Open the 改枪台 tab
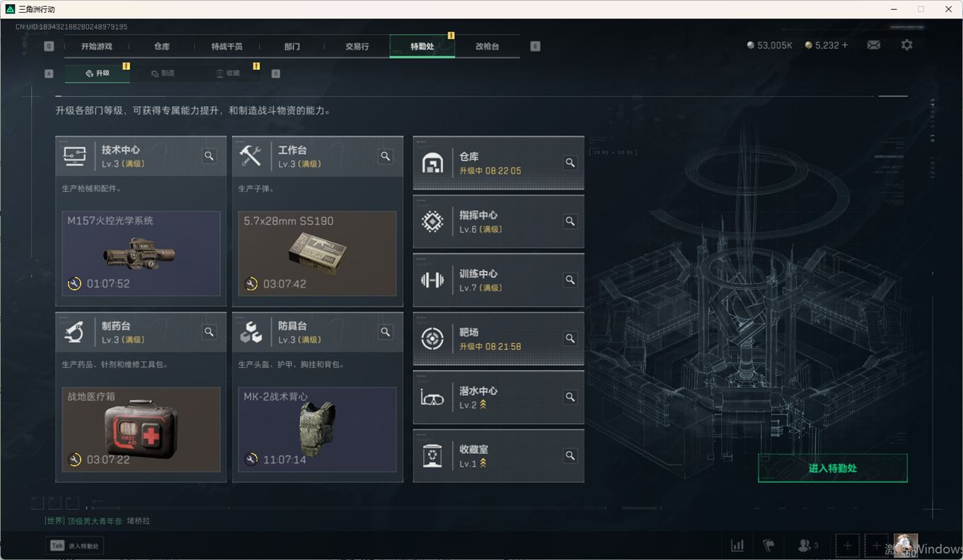The width and height of the screenshot is (963, 560). (x=487, y=46)
